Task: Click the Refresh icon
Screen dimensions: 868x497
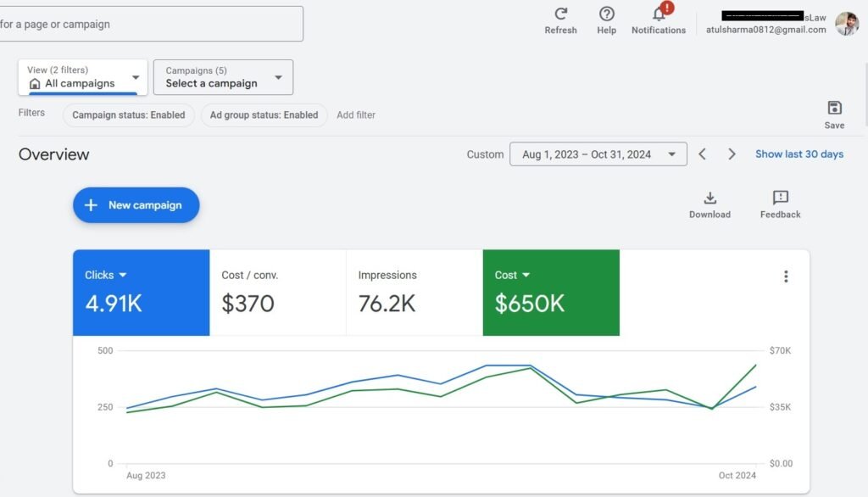Action: [560, 16]
